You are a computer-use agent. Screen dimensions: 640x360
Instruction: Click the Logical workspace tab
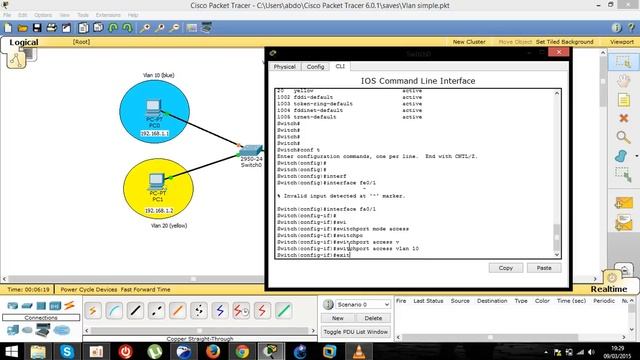[x=24, y=42]
